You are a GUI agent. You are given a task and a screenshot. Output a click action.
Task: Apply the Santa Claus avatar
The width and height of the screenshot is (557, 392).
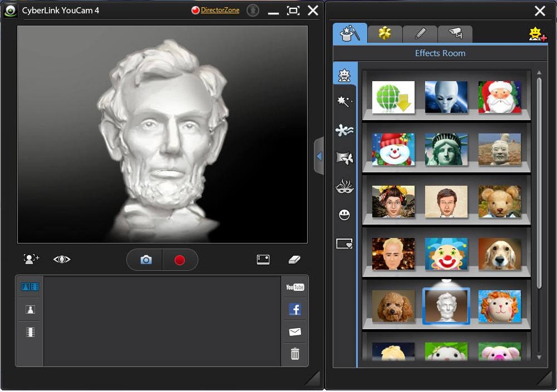coord(500,97)
